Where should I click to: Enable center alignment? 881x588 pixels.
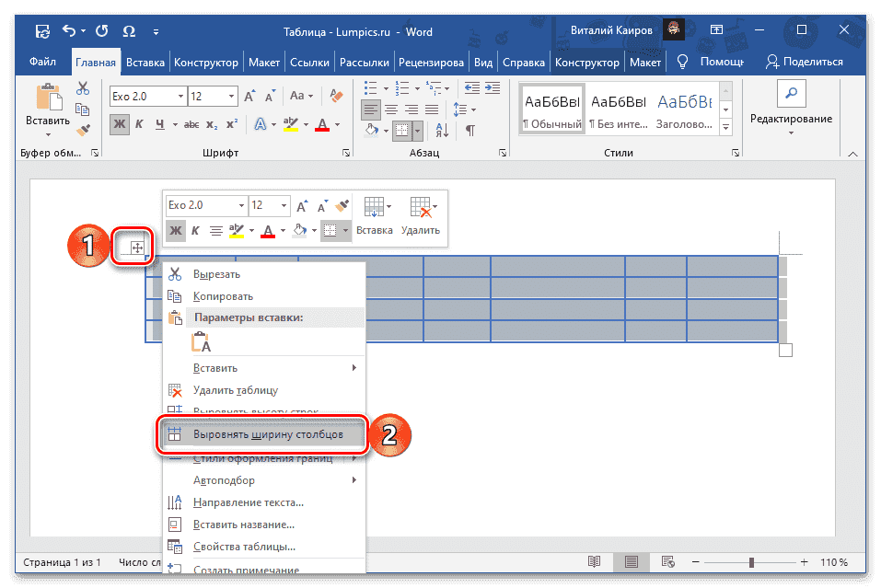coord(391,109)
